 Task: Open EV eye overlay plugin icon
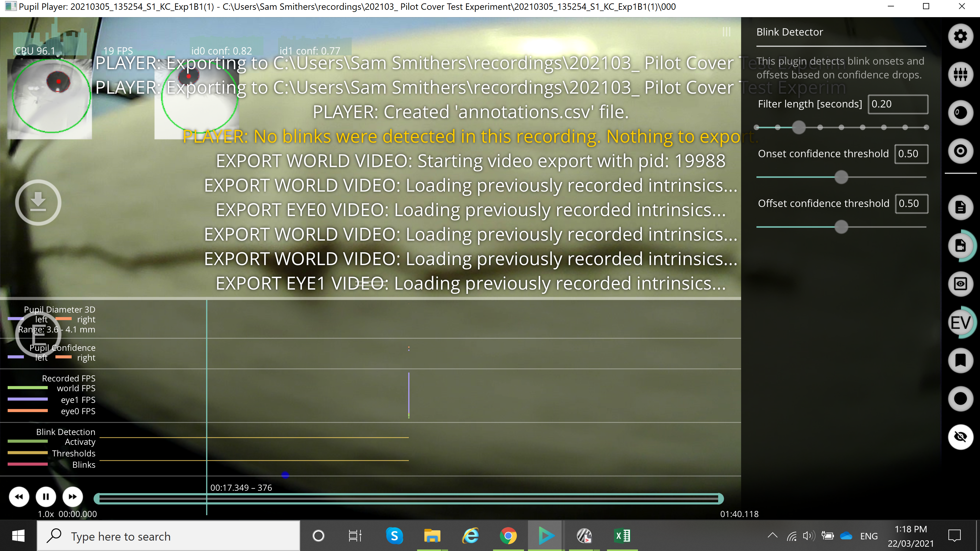pos(960,322)
